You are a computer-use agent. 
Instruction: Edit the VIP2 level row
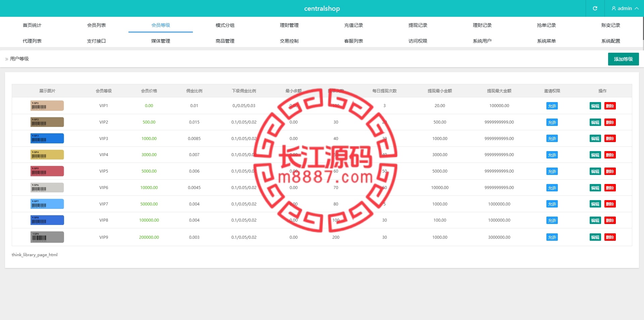[x=595, y=122]
